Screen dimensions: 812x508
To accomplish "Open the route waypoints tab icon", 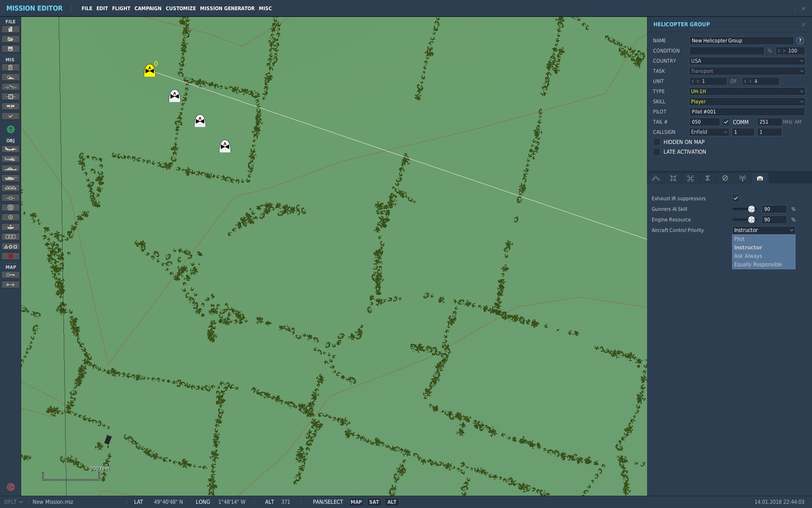I will click(x=656, y=178).
